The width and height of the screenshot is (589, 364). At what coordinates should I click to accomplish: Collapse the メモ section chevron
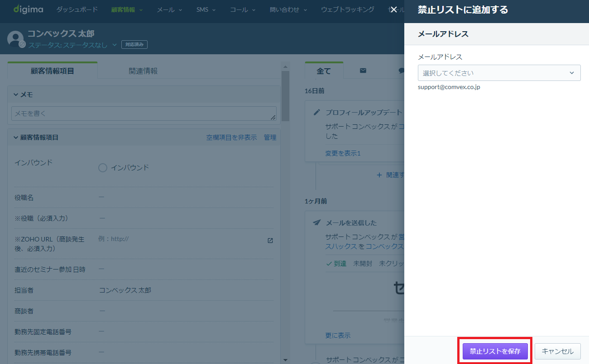(16, 95)
